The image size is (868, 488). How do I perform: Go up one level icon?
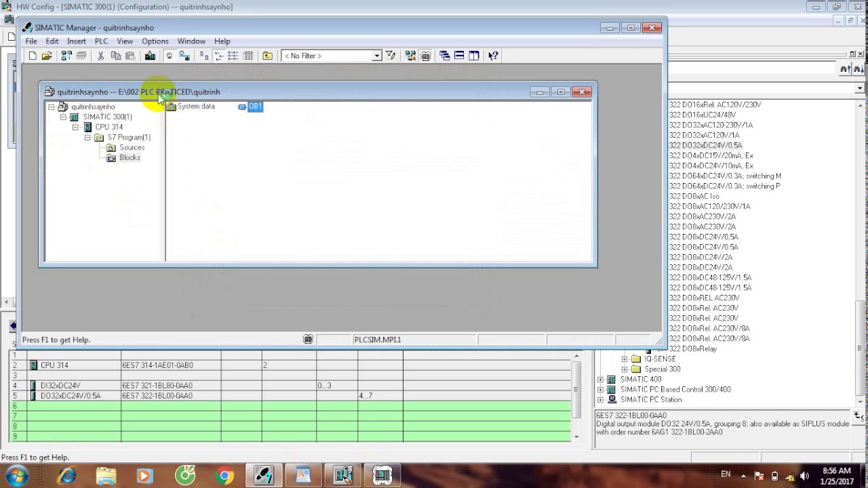click(267, 56)
